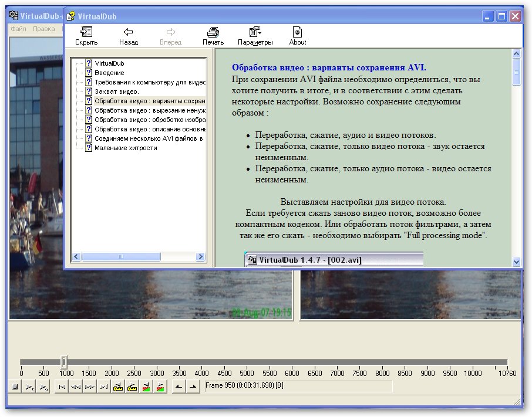Play the output video preview

44,387
